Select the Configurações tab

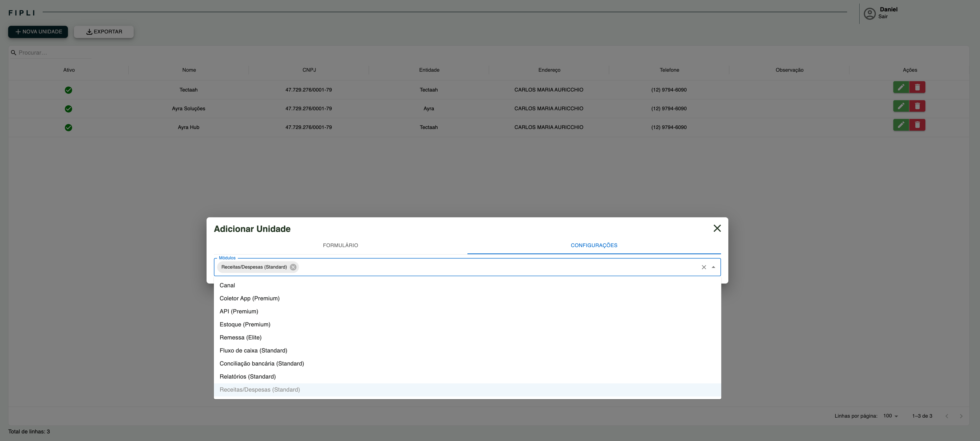tap(594, 245)
